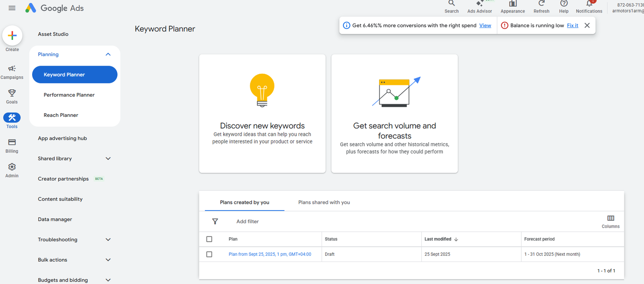Click the 1 - 1 of 1 pagination text
The width and height of the screenshot is (644, 284).
(606, 271)
